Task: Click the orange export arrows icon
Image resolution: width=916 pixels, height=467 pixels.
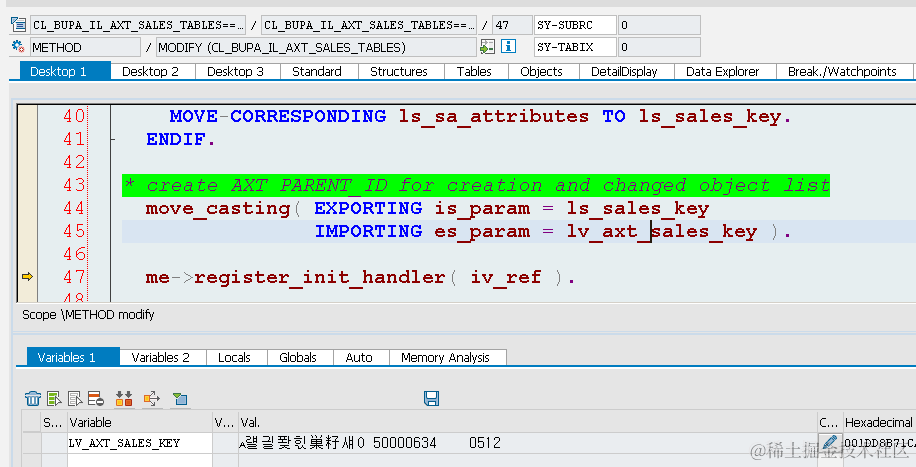Action: click(x=152, y=399)
